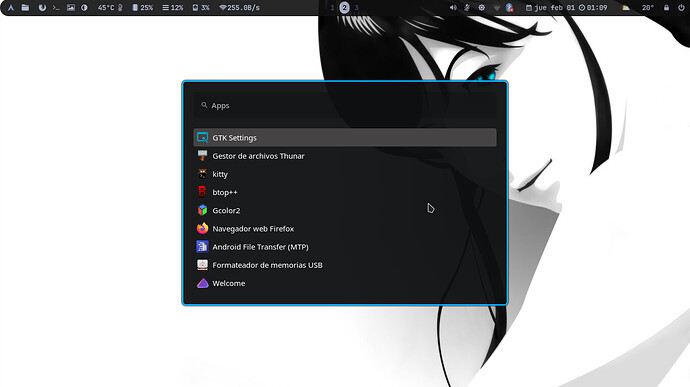Click the purple Welcome triangle icon
Screen dimensions: 690x387
[202, 283]
